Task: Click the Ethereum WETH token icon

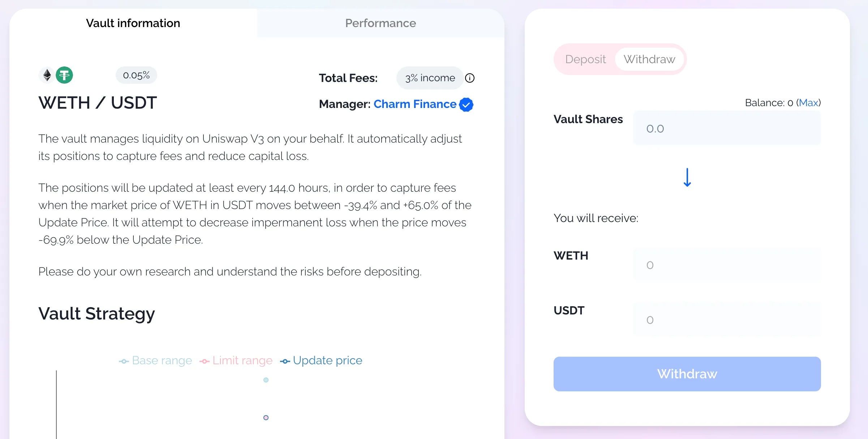Action: (x=47, y=75)
